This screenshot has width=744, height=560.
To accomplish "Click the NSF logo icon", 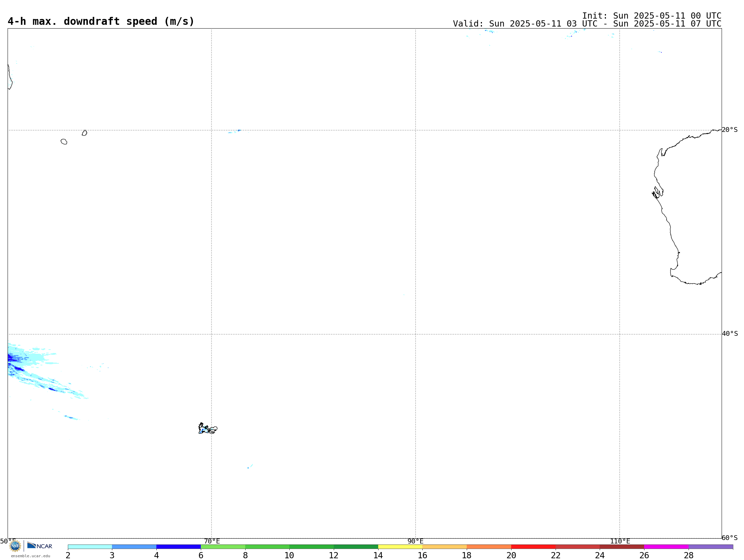I will (x=15, y=546).
